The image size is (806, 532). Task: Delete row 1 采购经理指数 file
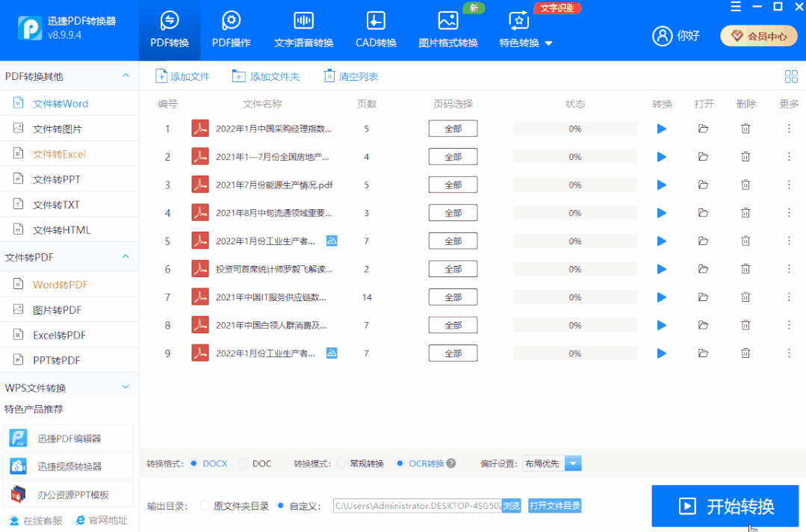[745, 129]
